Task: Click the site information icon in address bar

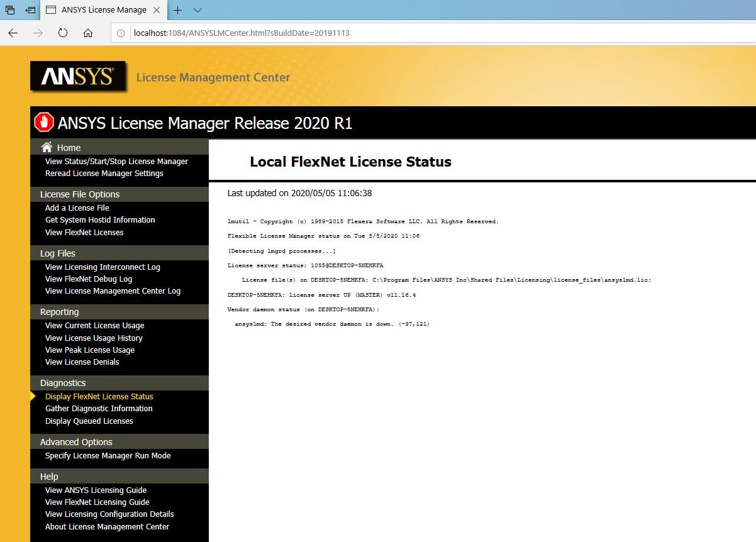Action: tap(121, 33)
